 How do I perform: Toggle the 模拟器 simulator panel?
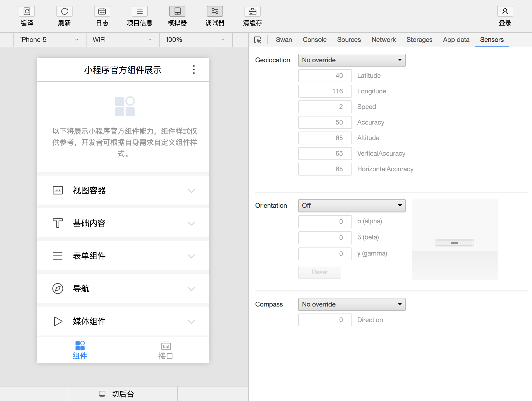177,11
